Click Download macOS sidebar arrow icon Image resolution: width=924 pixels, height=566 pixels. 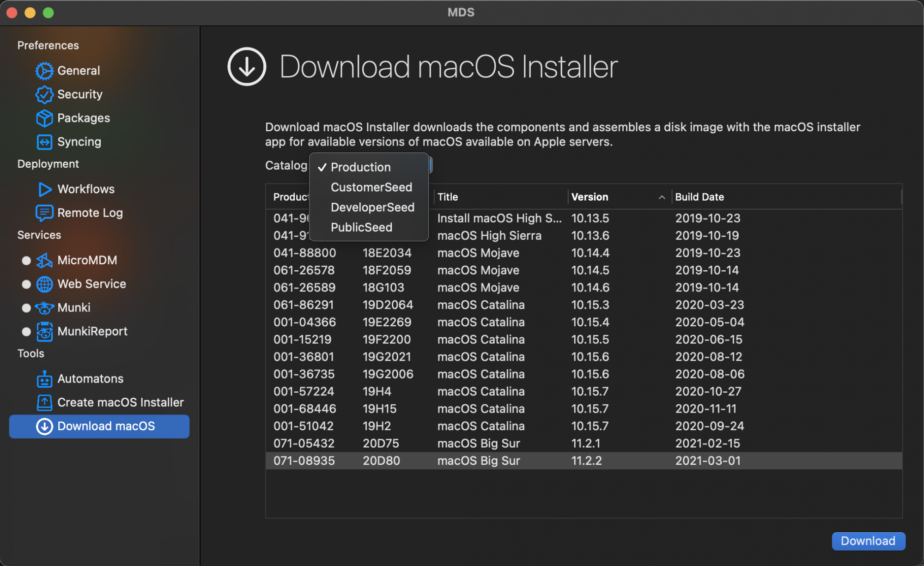click(x=44, y=426)
